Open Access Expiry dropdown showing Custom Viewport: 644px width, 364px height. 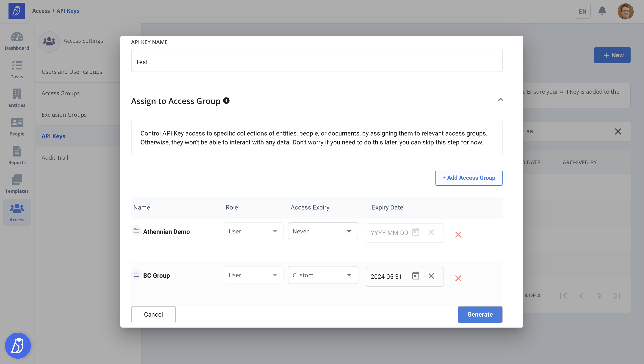click(322, 275)
